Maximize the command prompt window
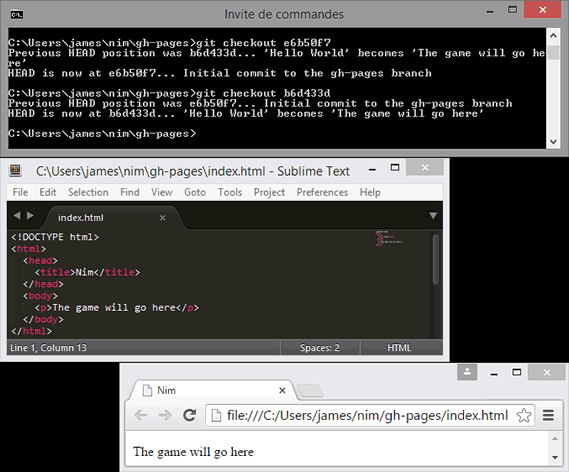The width and height of the screenshot is (569, 472). click(x=512, y=10)
